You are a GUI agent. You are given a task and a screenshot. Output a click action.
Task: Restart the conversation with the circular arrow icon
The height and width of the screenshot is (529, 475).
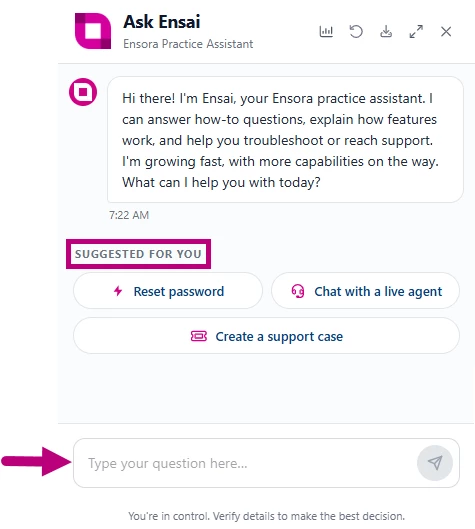356,32
